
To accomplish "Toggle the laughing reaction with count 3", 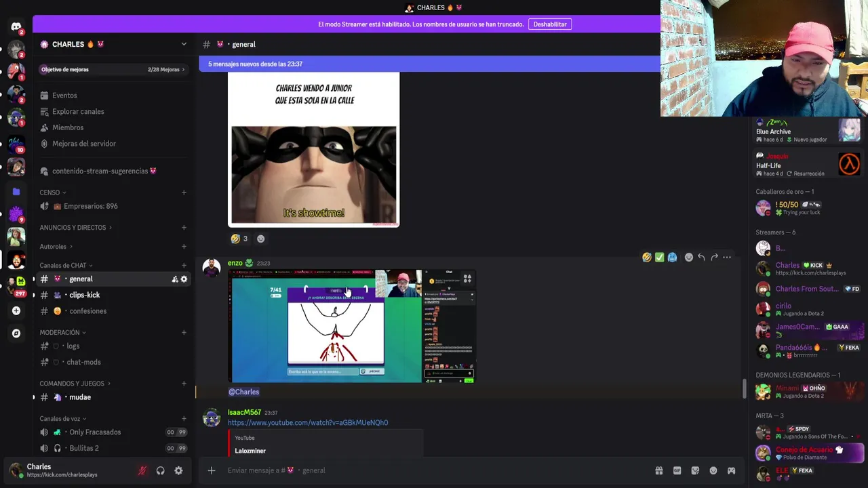I will pyautogui.click(x=239, y=239).
